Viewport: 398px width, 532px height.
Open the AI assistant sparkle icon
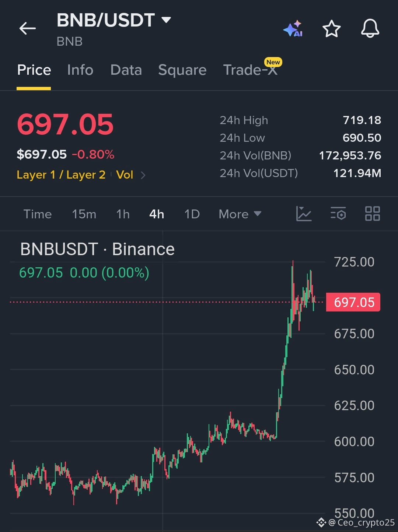coord(293,29)
